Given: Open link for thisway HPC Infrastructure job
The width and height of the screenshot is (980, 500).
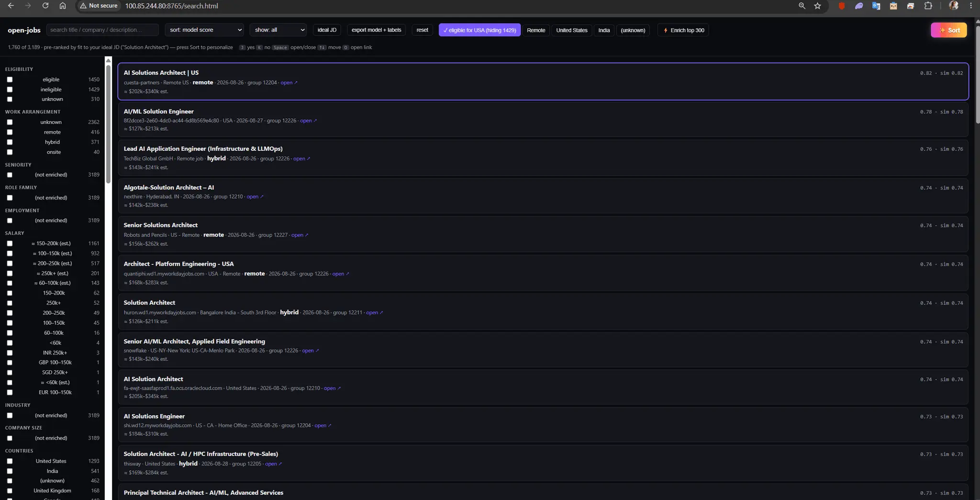Looking at the screenshot, I should (x=273, y=464).
